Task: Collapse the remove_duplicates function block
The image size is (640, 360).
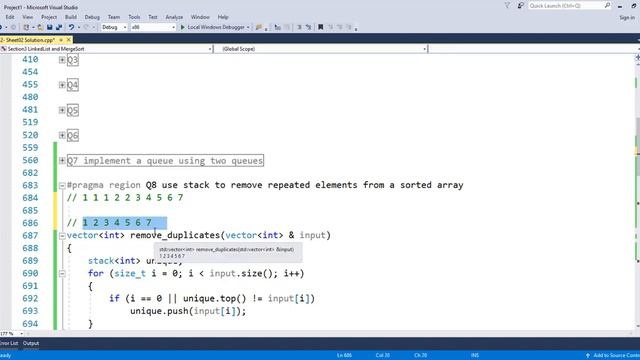Action: (62, 236)
